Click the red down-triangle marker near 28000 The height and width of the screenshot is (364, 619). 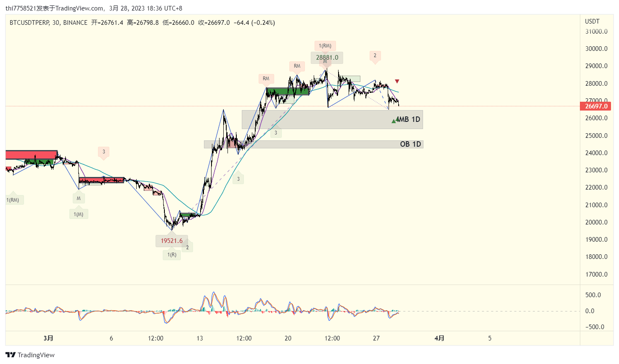[x=397, y=81]
